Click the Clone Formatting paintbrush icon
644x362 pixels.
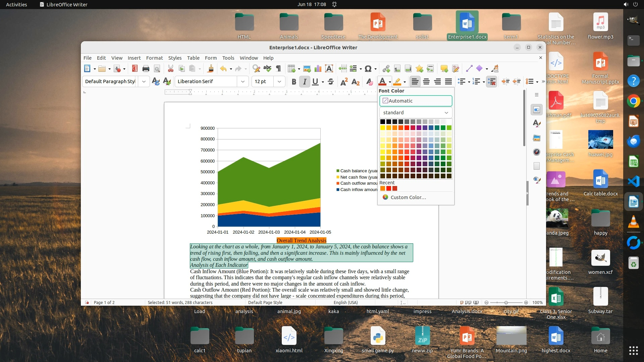(x=211, y=69)
